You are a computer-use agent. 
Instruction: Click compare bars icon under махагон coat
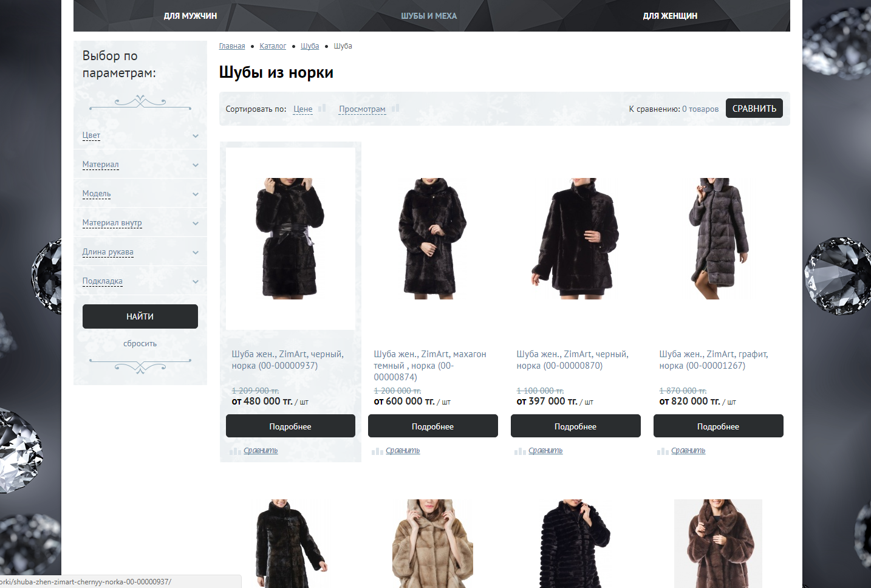point(377,451)
